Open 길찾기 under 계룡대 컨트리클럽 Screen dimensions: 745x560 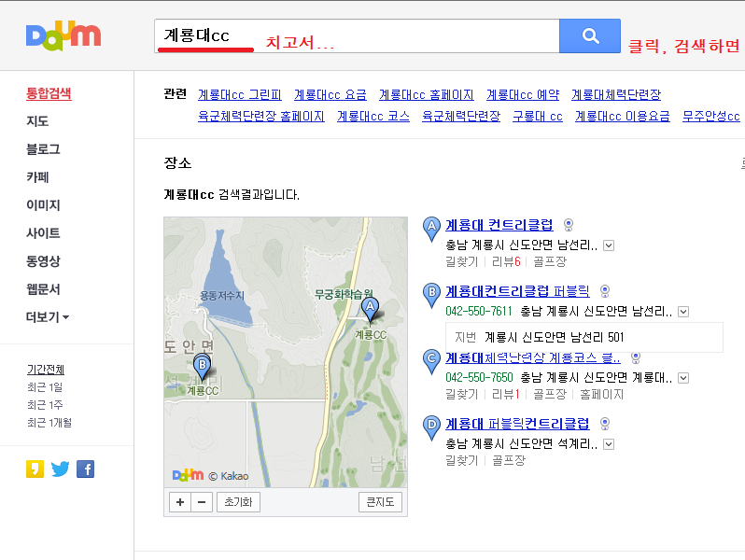(461, 261)
